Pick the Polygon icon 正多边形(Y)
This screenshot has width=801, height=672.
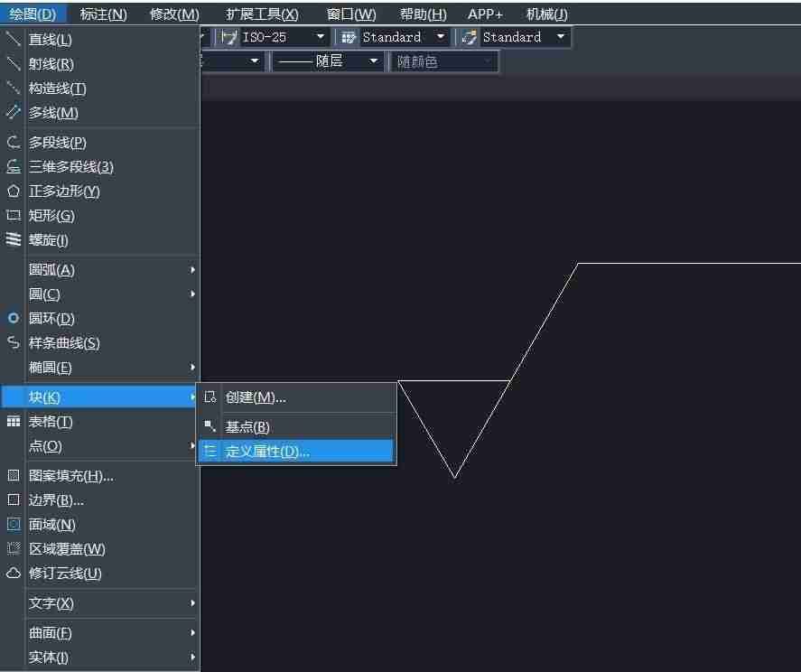tap(14, 191)
